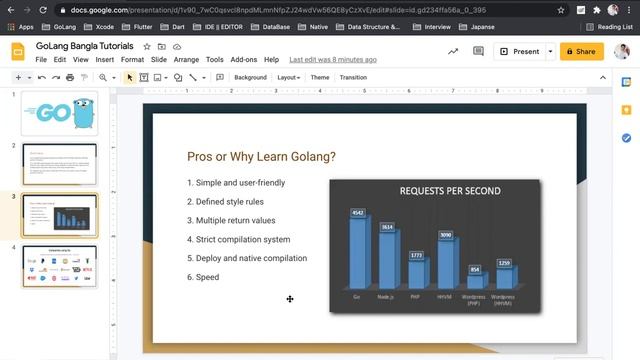Select slide 1 thumbnail with Go logo
Image resolution: width=640 pixels, height=360 pixels.
[x=60, y=113]
